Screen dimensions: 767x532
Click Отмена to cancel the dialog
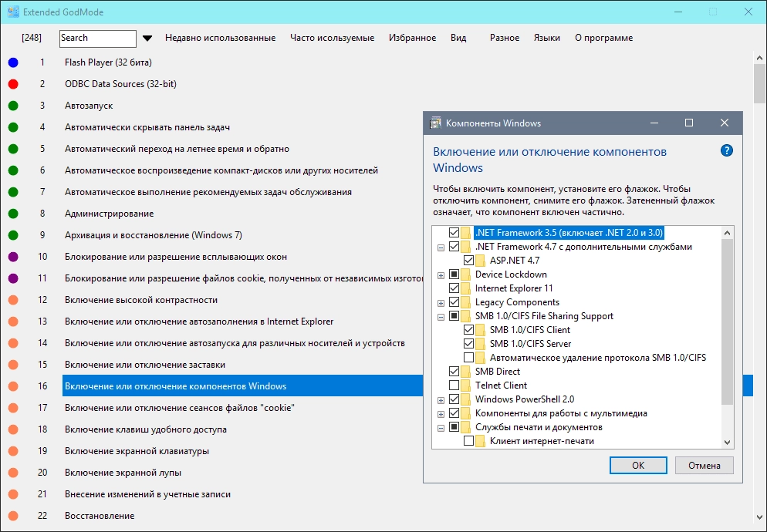[704, 466]
